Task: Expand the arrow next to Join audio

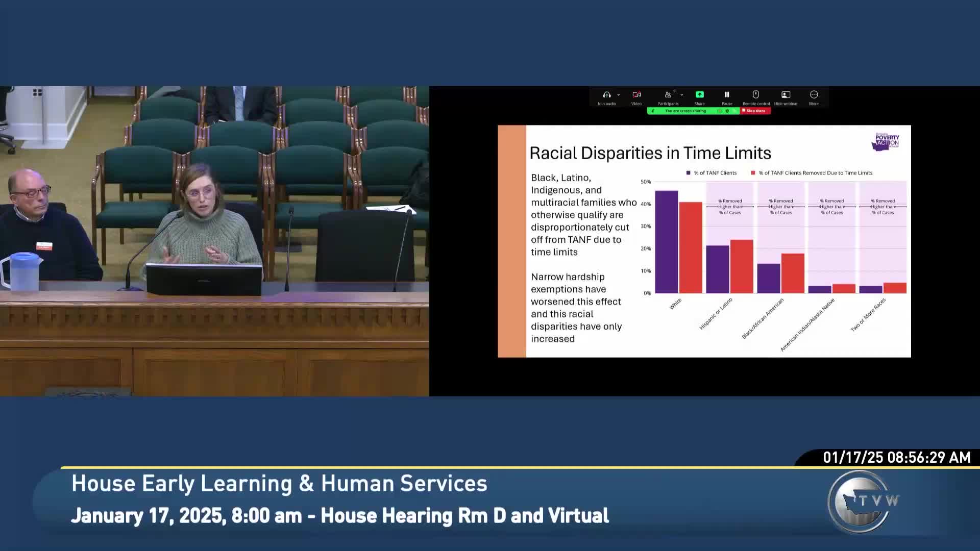Action: pyautogui.click(x=619, y=95)
